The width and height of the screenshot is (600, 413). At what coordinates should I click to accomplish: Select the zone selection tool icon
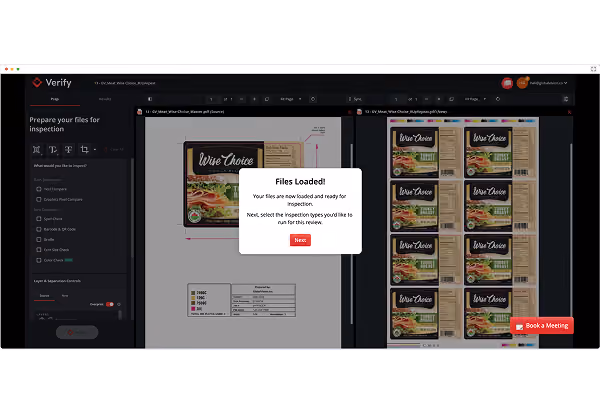36,149
